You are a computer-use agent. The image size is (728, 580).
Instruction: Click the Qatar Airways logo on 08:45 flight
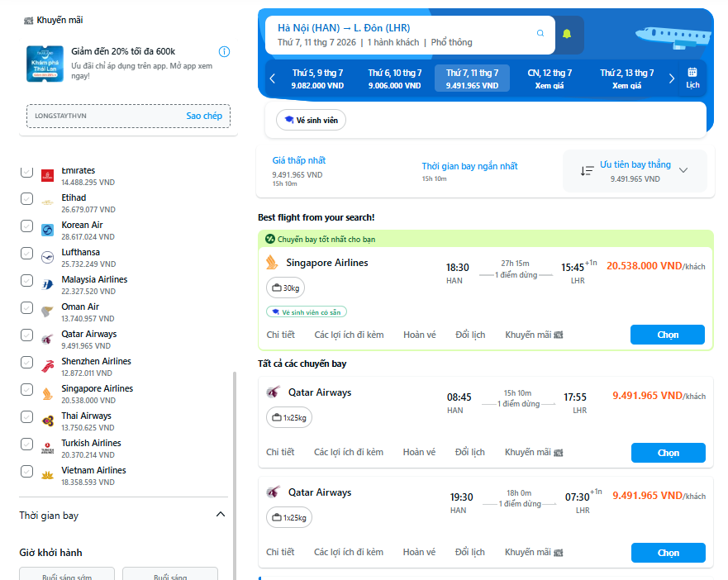pyautogui.click(x=274, y=392)
